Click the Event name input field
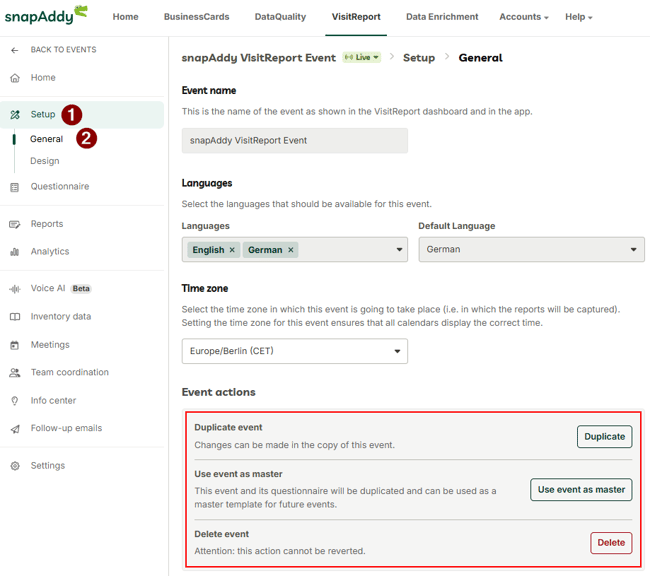Viewport: 650px width, 576px height. click(295, 141)
